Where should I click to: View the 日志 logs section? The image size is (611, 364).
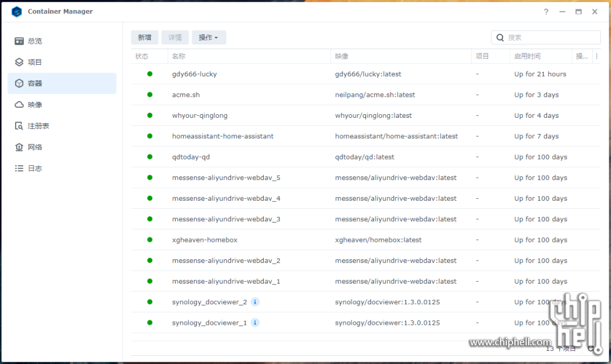click(62, 168)
